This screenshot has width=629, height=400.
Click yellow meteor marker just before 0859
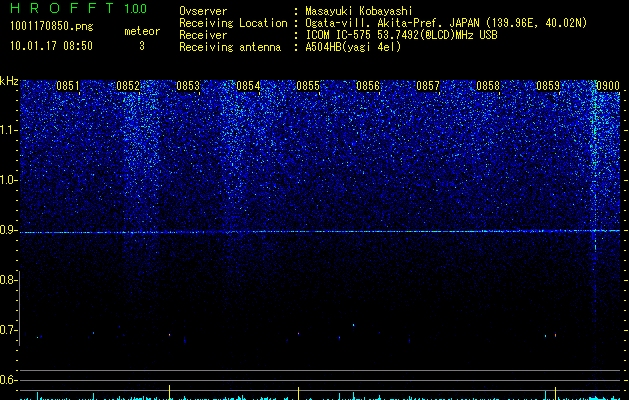pyautogui.click(x=556, y=393)
